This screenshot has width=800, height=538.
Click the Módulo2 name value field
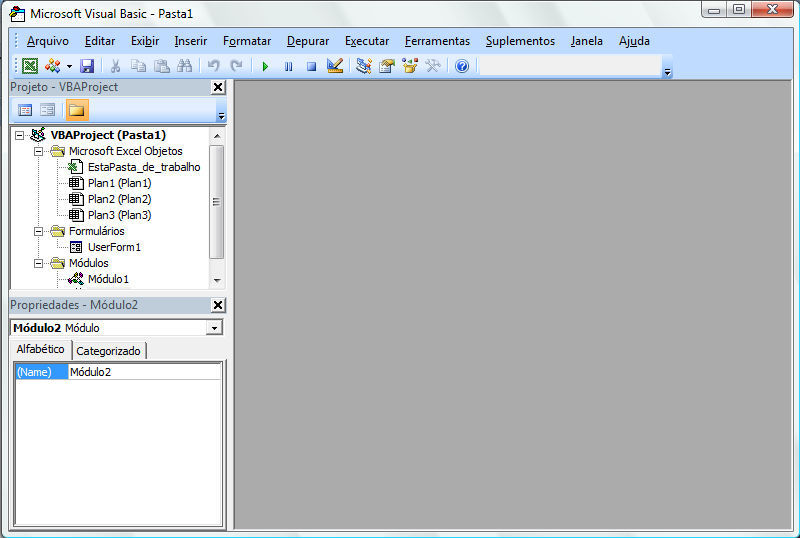click(145, 372)
